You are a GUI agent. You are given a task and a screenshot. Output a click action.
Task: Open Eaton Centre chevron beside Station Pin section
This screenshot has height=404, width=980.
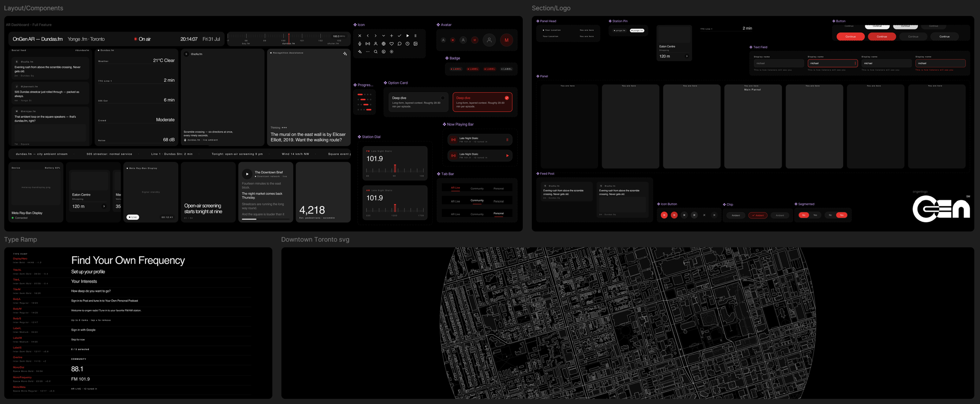click(x=687, y=56)
